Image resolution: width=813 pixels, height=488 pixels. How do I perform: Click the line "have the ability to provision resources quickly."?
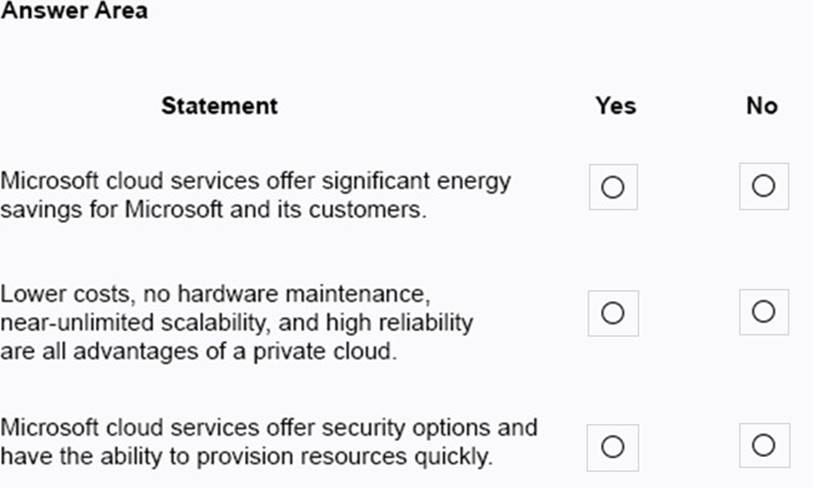click(247, 457)
